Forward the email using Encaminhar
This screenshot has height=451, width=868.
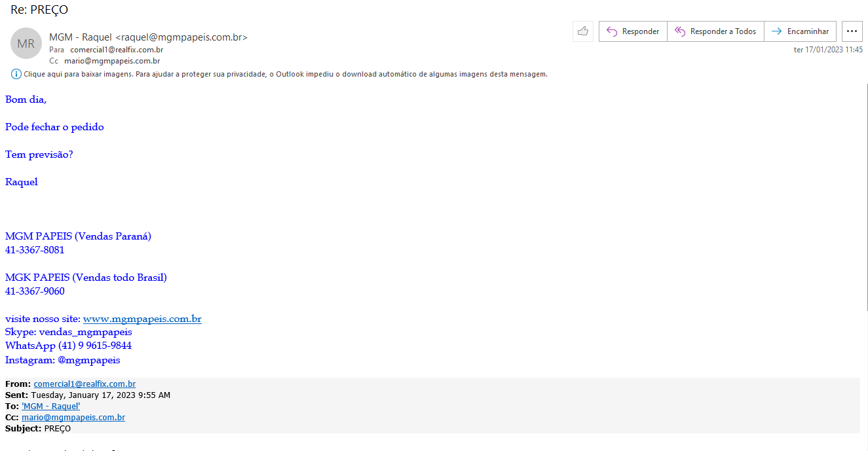click(x=800, y=31)
